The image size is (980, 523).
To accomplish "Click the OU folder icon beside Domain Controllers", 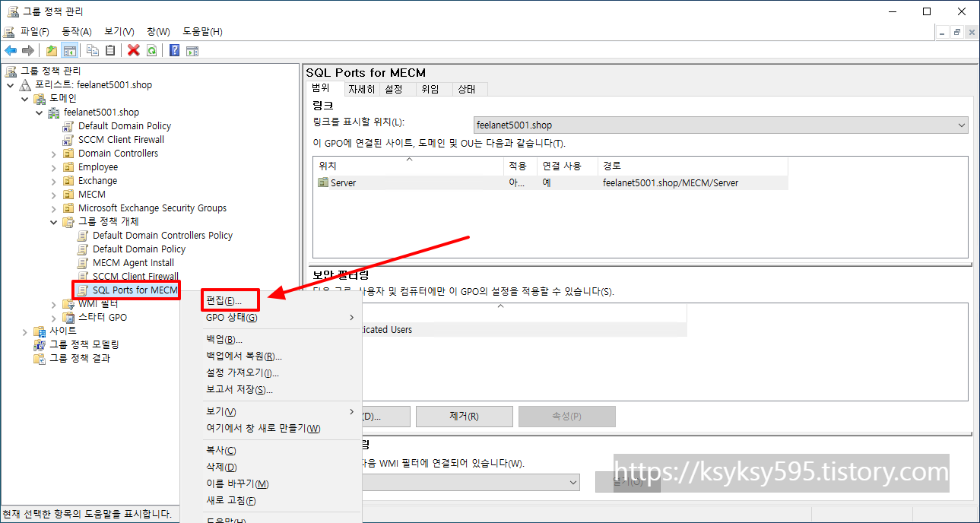I will [x=68, y=153].
